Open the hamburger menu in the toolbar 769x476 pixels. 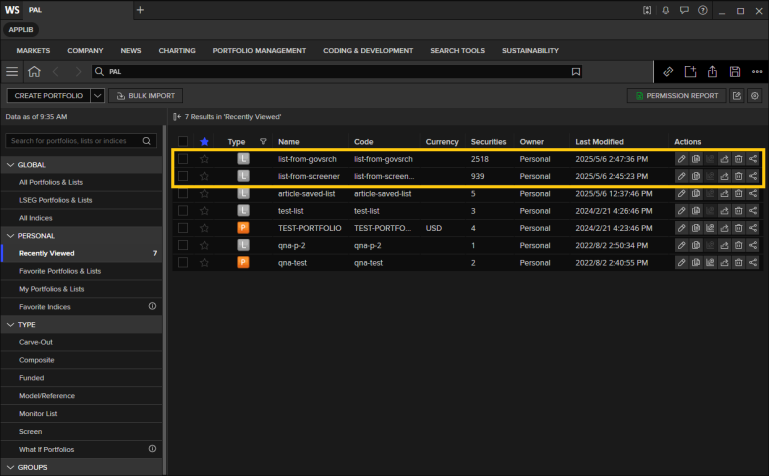(x=12, y=72)
